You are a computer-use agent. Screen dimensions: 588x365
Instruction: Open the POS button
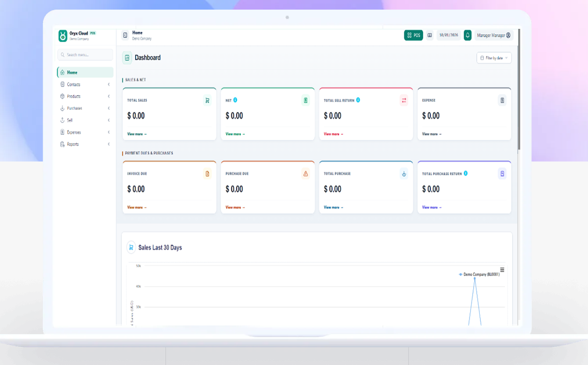[413, 35]
